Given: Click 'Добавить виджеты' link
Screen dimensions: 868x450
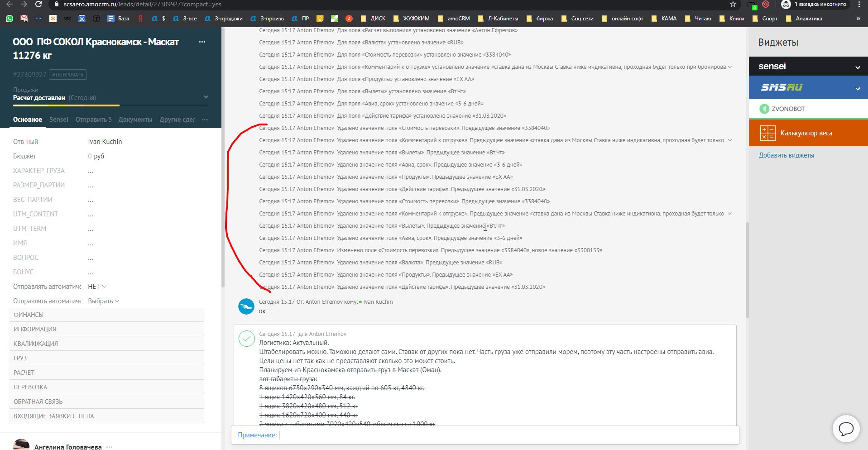Looking at the screenshot, I should [x=786, y=155].
